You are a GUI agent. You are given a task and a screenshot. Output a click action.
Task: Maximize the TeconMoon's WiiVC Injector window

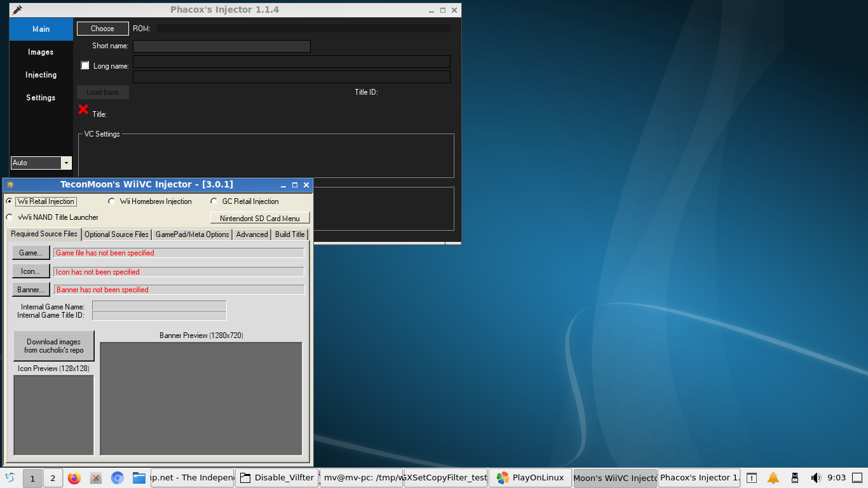point(295,185)
